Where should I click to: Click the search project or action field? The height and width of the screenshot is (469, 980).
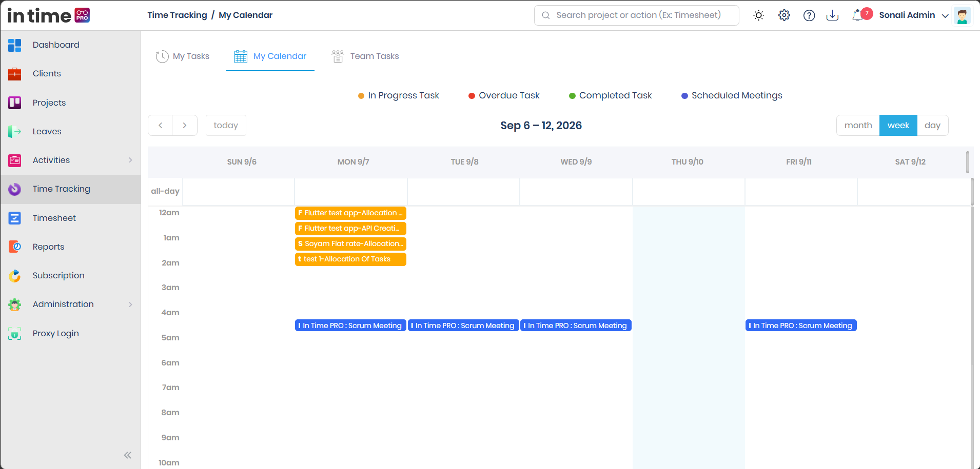[636, 15]
